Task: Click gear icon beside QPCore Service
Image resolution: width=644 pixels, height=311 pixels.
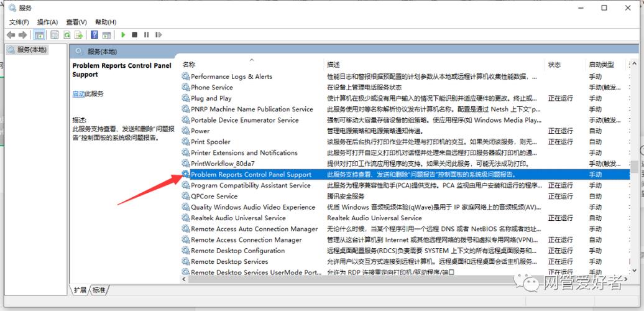Action: (x=186, y=196)
